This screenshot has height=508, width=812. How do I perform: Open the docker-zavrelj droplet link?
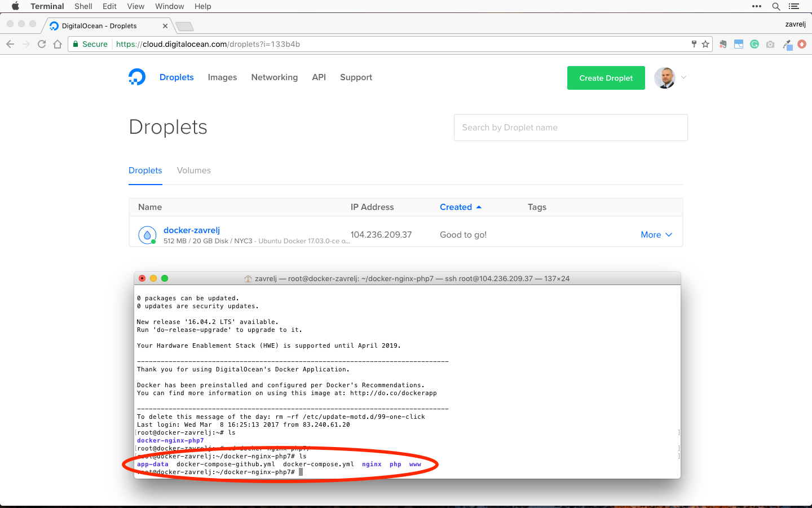pos(192,230)
